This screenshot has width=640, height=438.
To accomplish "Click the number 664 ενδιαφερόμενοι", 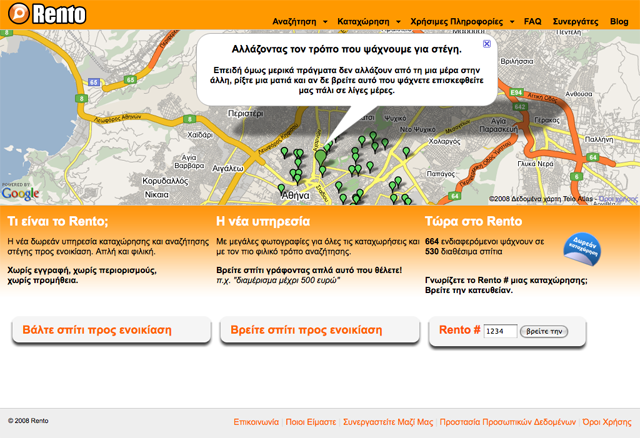I will (x=431, y=241).
